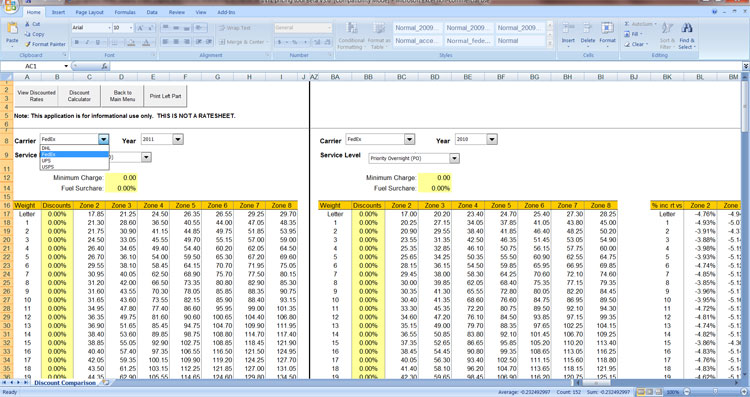Expand the cell styles gallery

coord(550,44)
